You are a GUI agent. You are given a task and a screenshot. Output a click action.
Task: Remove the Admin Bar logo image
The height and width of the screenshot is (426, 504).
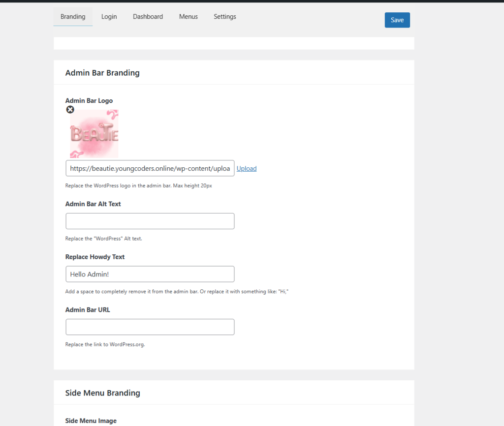coord(70,110)
